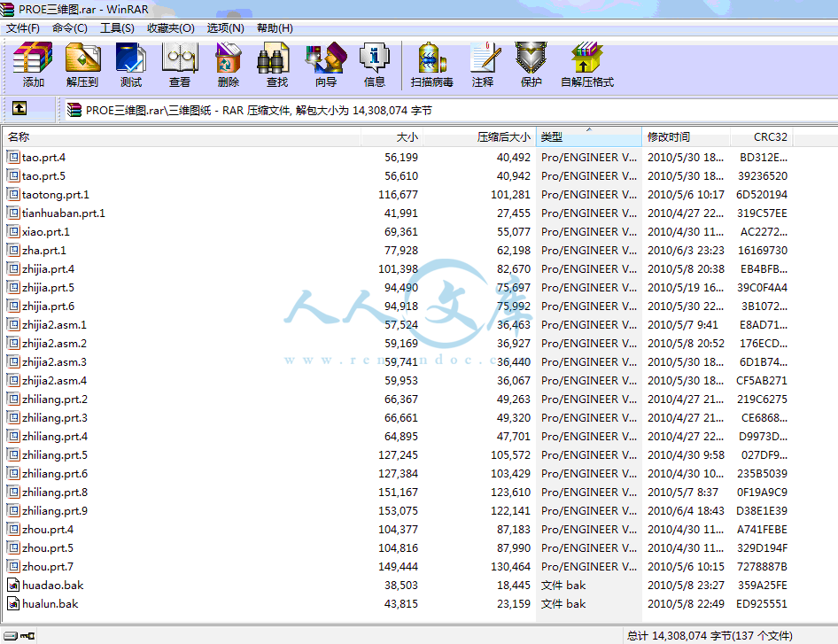
Task: Open the Help (帮助) menu
Action: pyautogui.click(x=275, y=28)
